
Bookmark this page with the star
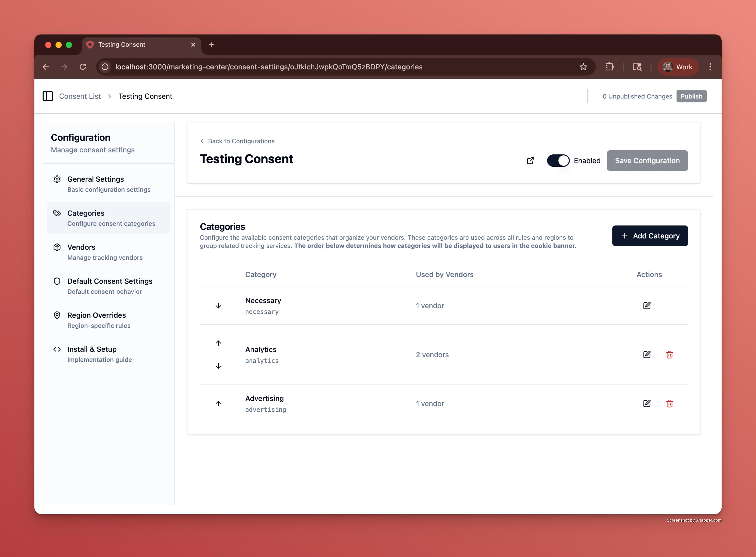(583, 67)
